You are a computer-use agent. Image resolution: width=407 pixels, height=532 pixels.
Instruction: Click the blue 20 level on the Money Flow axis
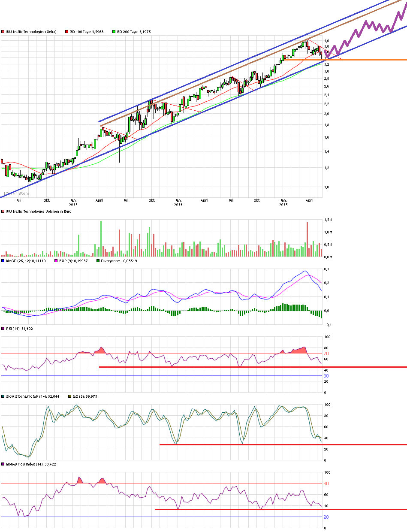coord(326,517)
